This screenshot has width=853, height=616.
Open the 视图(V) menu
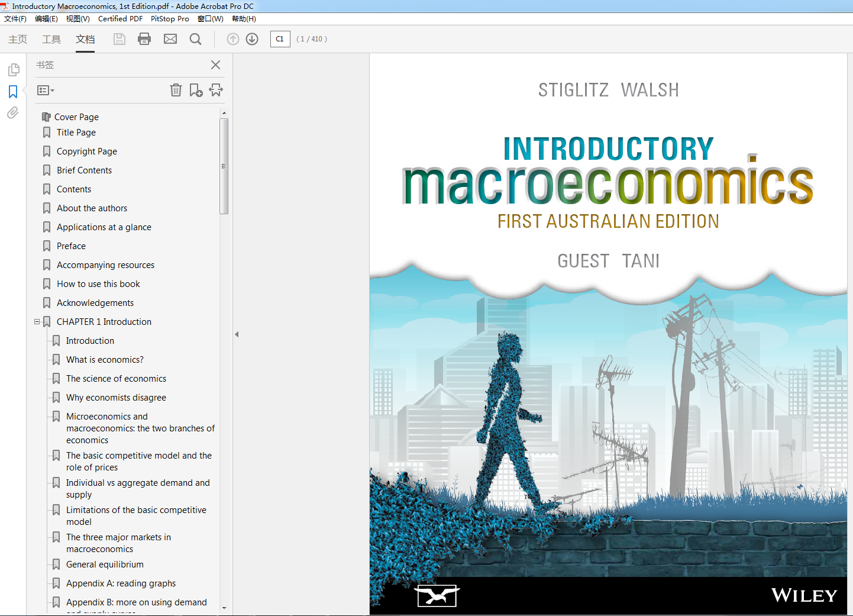pos(78,18)
